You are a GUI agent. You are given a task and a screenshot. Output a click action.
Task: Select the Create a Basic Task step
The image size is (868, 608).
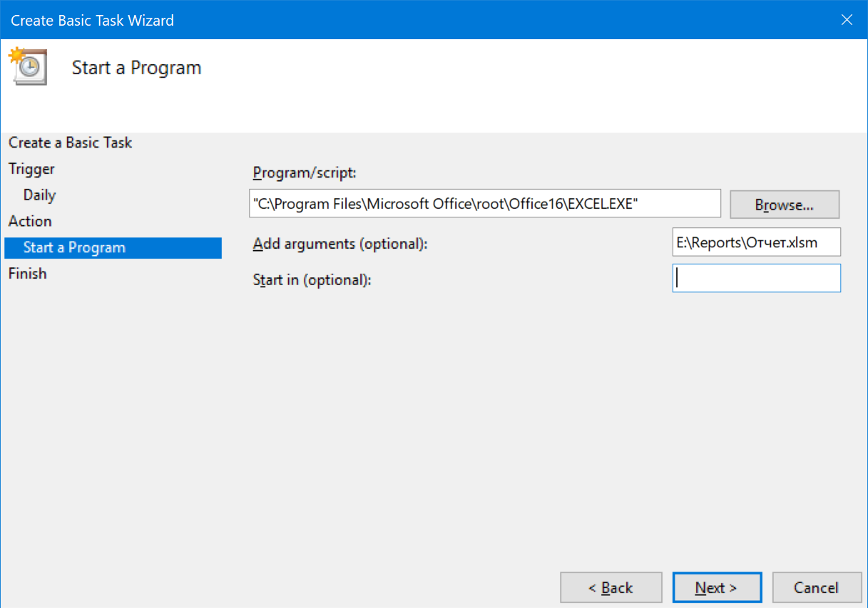coord(71,143)
